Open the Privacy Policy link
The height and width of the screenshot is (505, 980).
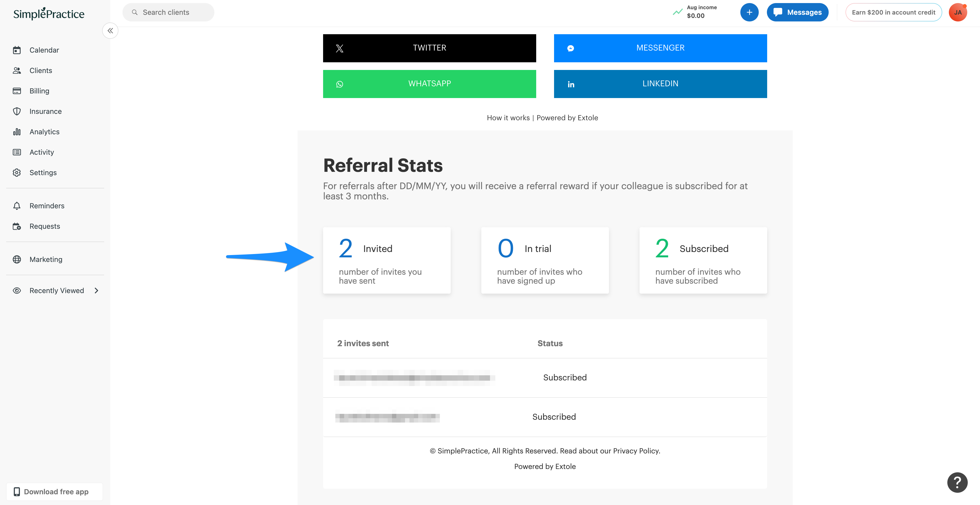click(636, 451)
